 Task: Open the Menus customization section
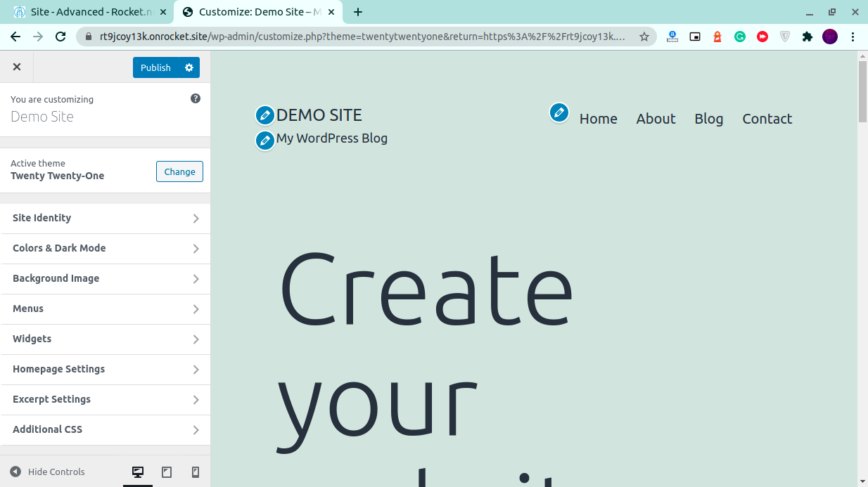click(106, 309)
